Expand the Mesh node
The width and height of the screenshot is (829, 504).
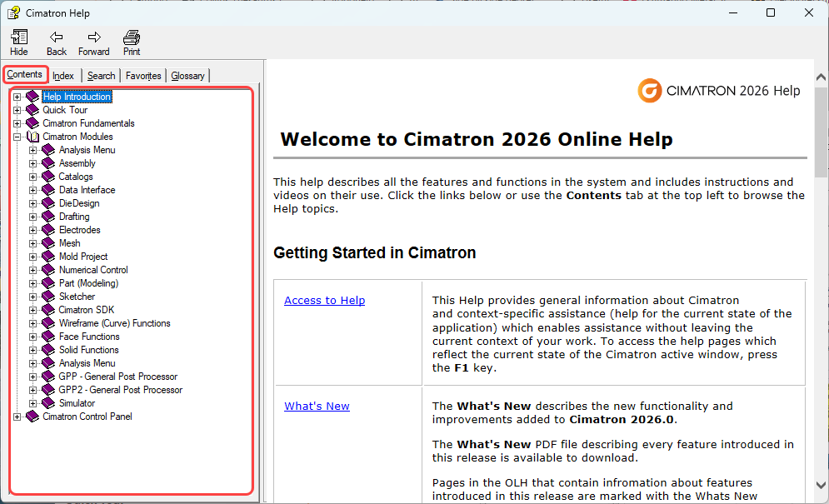click(x=32, y=243)
